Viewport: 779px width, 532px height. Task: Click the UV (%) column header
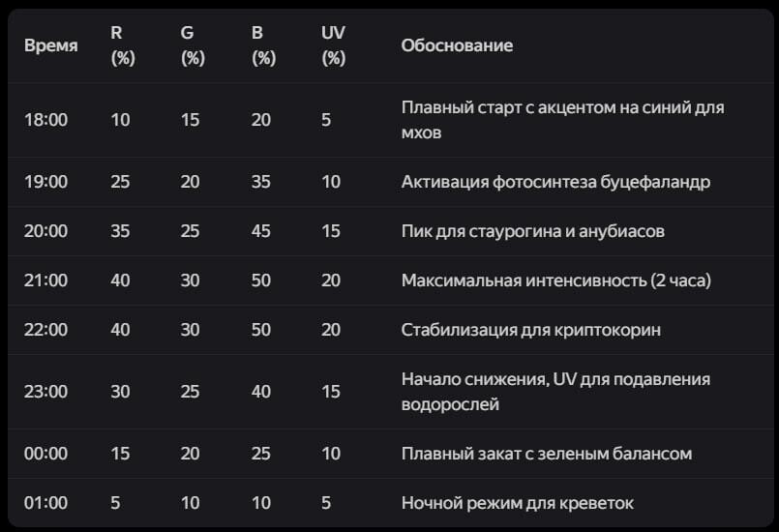[x=333, y=45]
